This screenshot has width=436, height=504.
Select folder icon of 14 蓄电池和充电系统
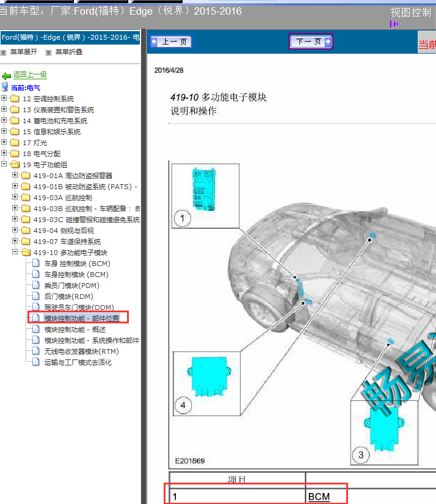coord(15,121)
